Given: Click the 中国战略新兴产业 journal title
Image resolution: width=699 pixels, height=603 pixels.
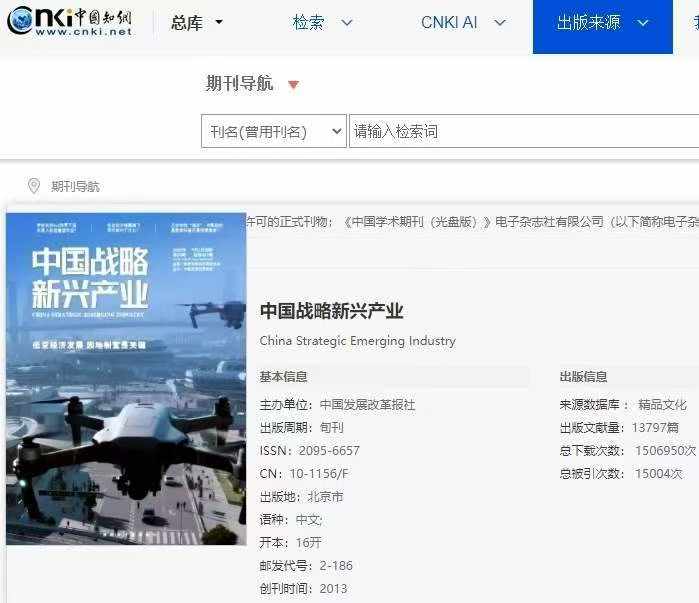Looking at the screenshot, I should click(x=332, y=311).
